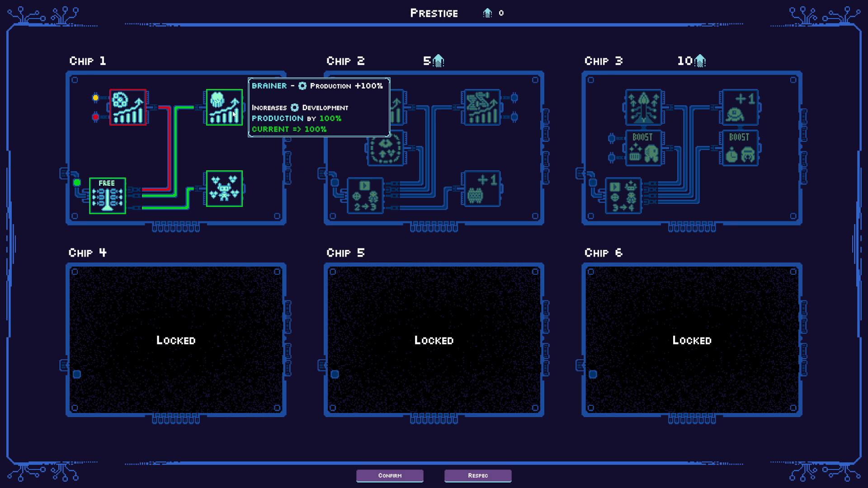
Task: Toggle the yellow connector dot in Chip 1
Action: [x=95, y=97]
